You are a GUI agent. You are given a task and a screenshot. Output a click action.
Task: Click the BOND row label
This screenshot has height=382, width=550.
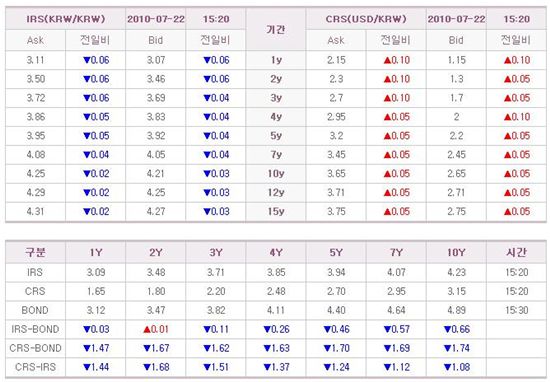[x=35, y=310]
